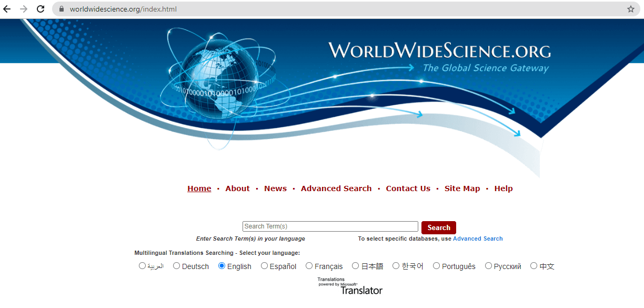Reload the page with the refresh icon

pyautogui.click(x=41, y=9)
